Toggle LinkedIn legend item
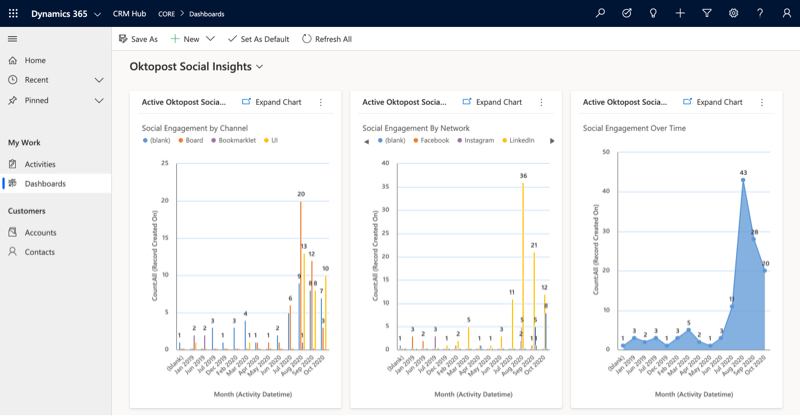 [x=518, y=140]
